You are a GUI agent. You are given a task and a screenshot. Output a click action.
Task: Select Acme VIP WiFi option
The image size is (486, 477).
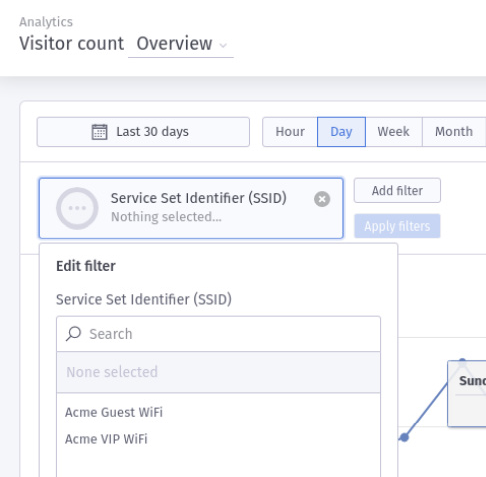tap(106, 439)
